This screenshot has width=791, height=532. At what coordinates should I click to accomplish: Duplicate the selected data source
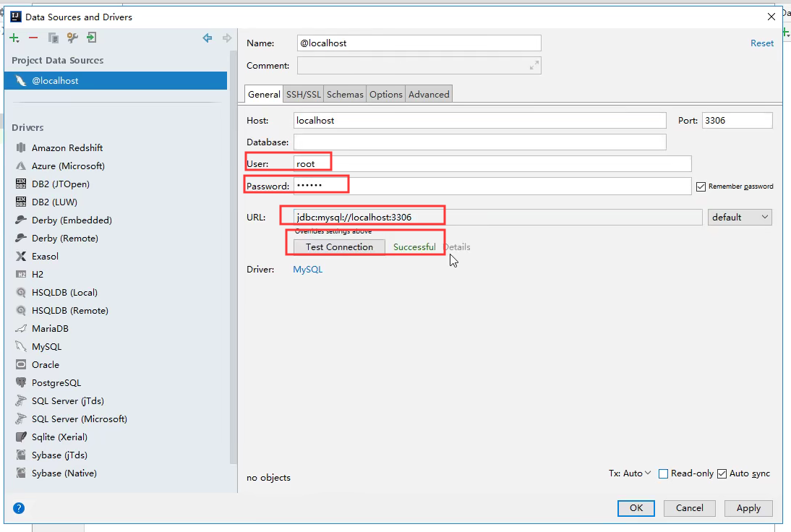53,38
